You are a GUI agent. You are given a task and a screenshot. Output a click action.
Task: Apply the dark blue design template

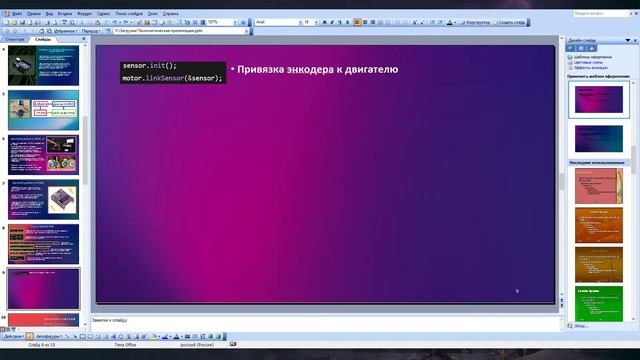pyautogui.click(x=599, y=139)
